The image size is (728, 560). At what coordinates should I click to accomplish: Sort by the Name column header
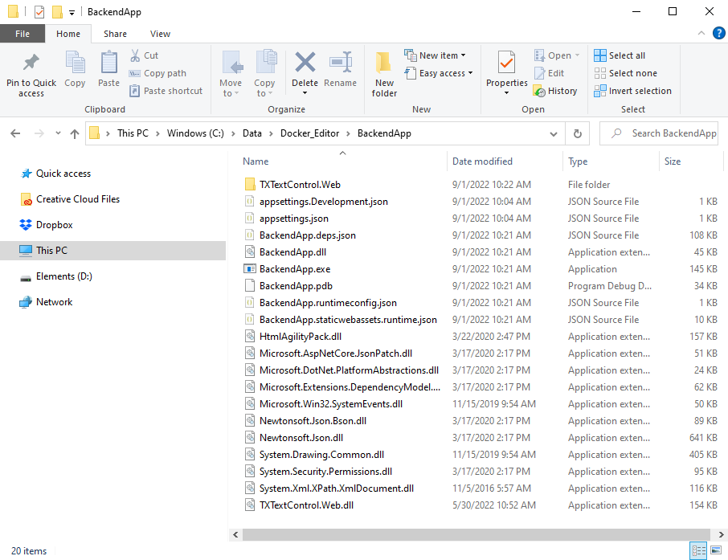342,161
